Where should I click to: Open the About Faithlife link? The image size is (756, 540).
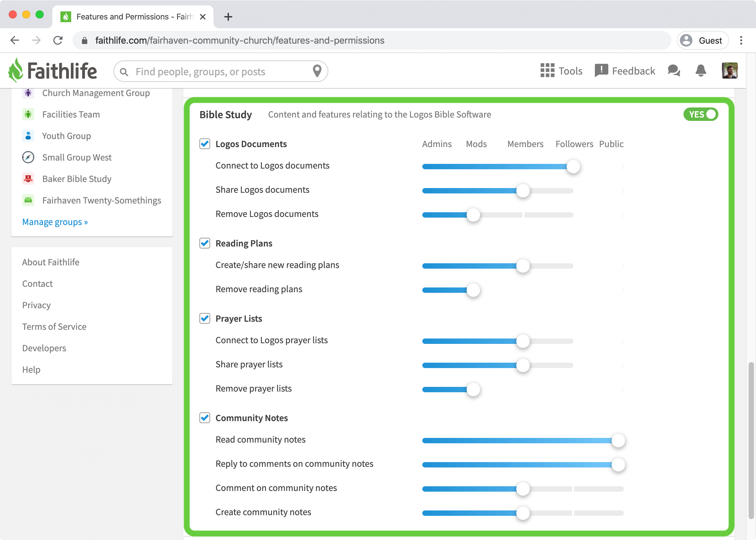(x=51, y=262)
